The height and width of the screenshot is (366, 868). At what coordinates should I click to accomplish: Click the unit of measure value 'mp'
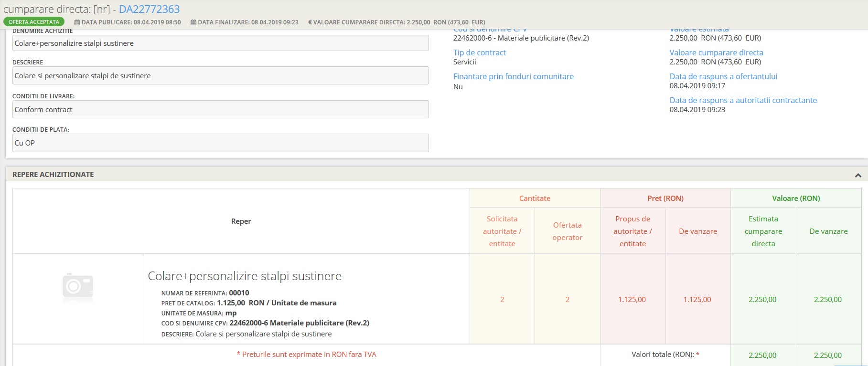231,314
